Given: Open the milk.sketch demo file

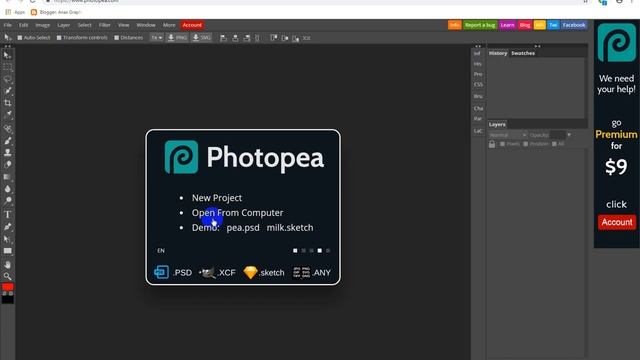Looking at the screenshot, I should tap(290, 228).
